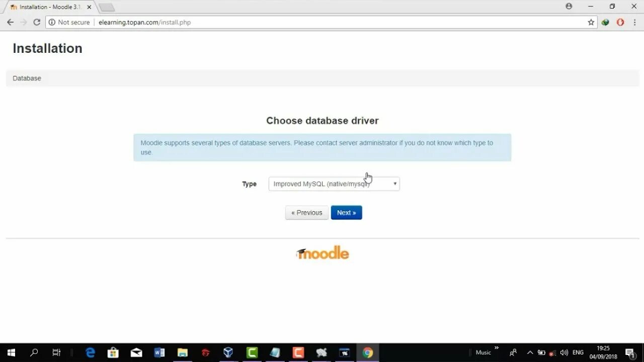Screen dimensions: 644x362
Task: View the 'Not secure' site information
Action: pyautogui.click(x=69, y=22)
